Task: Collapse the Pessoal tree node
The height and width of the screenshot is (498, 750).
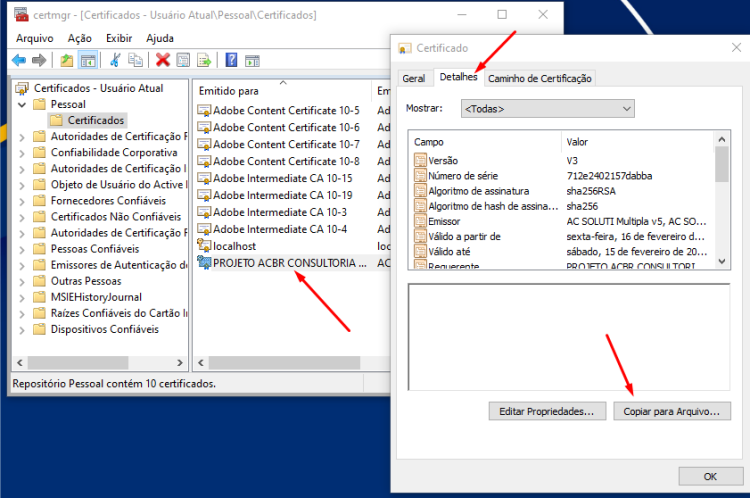Action: point(22,104)
